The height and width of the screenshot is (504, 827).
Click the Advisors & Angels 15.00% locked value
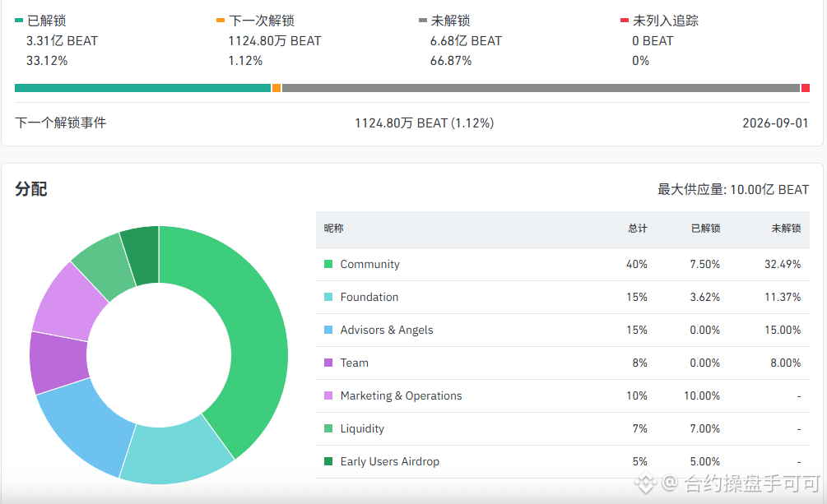(x=783, y=330)
